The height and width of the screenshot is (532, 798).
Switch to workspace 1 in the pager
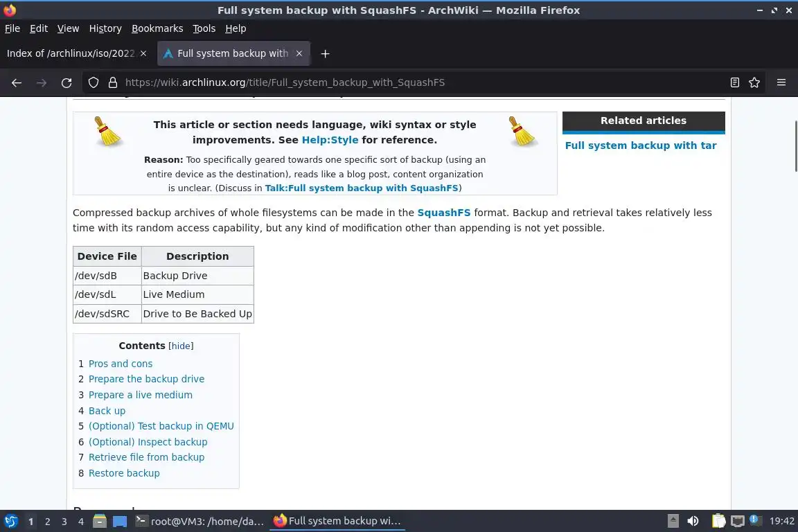coord(31,522)
